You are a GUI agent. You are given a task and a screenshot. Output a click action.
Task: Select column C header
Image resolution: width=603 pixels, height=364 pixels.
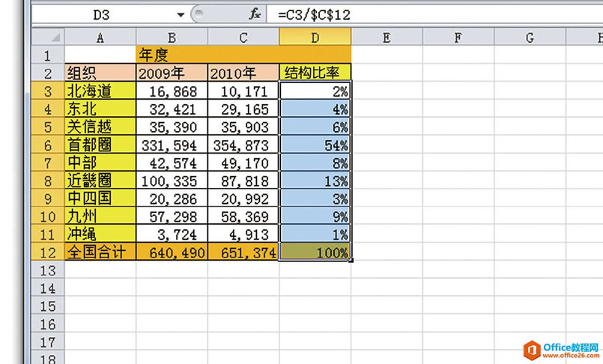tap(243, 37)
